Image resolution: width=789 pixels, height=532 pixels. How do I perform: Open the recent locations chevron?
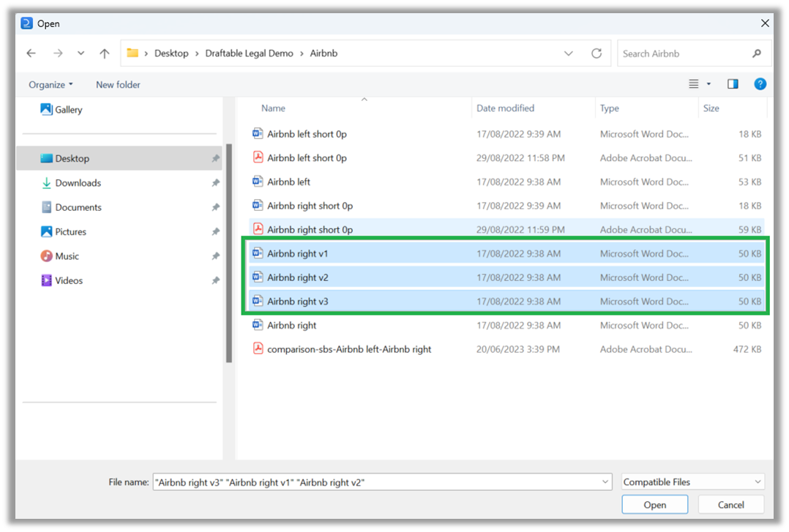pyautogui.click(x=81, y=53)
